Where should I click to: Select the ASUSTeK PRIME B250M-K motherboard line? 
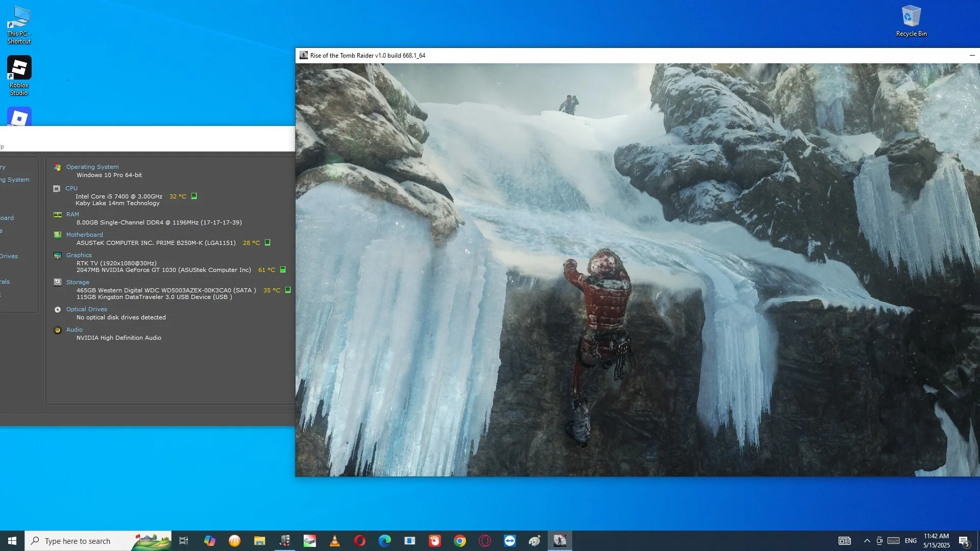click(x=156, y=243)
